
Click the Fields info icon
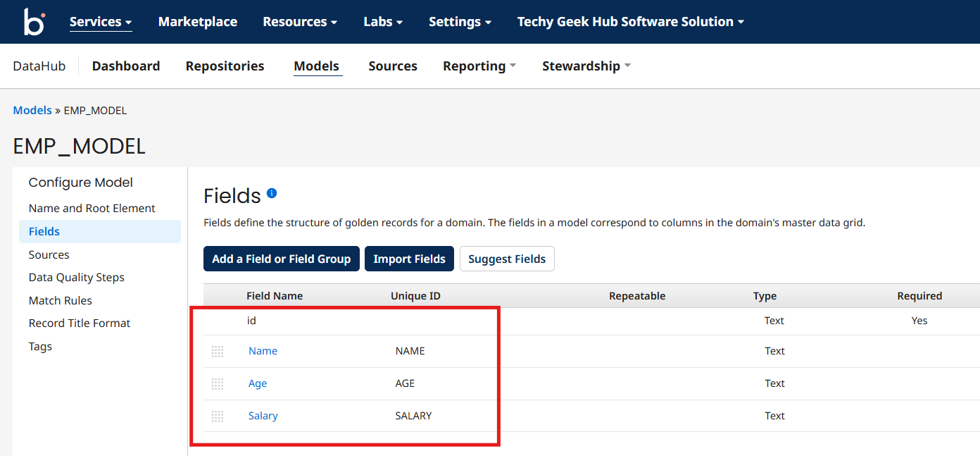pyautogui.click(x=272, y=193)
